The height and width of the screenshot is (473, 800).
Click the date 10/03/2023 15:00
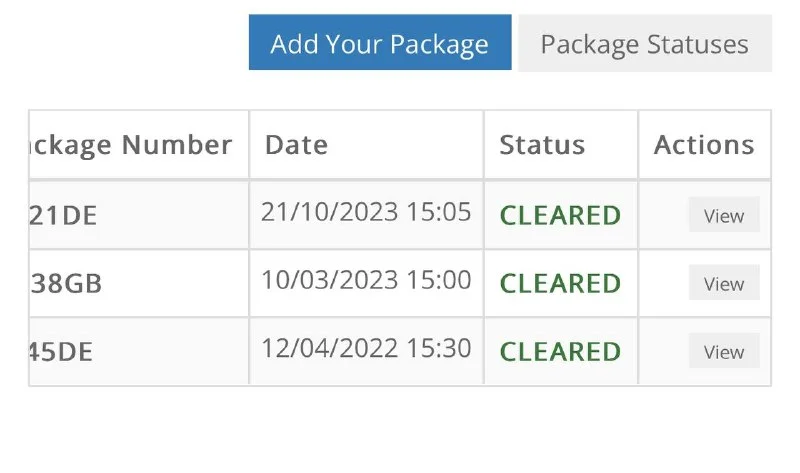point(365,280)
